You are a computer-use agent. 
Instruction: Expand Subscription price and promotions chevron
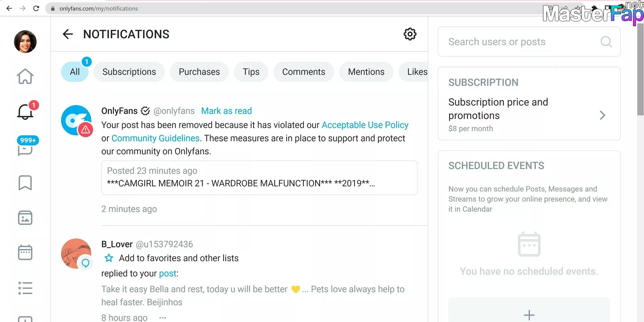(x=602, y=115)
